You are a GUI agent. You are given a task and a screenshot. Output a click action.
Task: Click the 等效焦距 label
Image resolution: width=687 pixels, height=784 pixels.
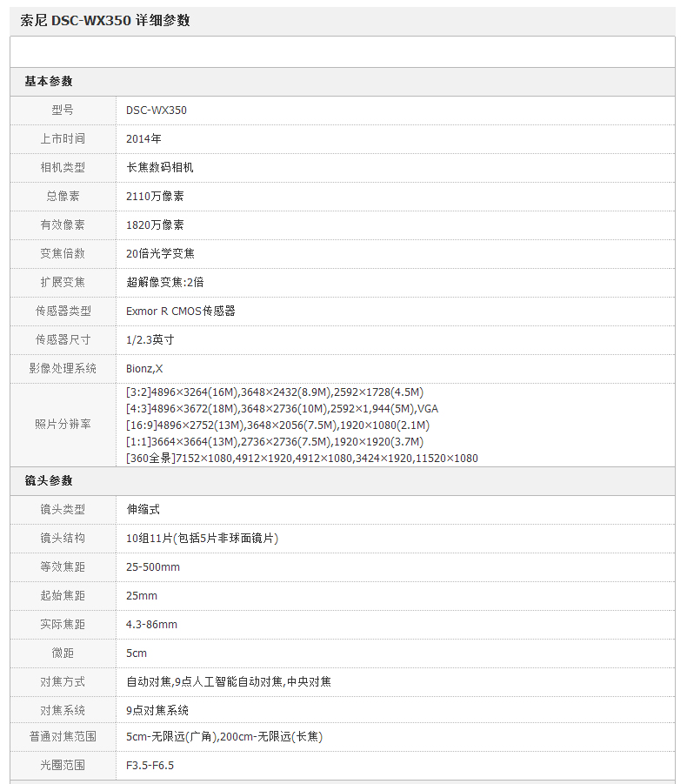point(63,567)
